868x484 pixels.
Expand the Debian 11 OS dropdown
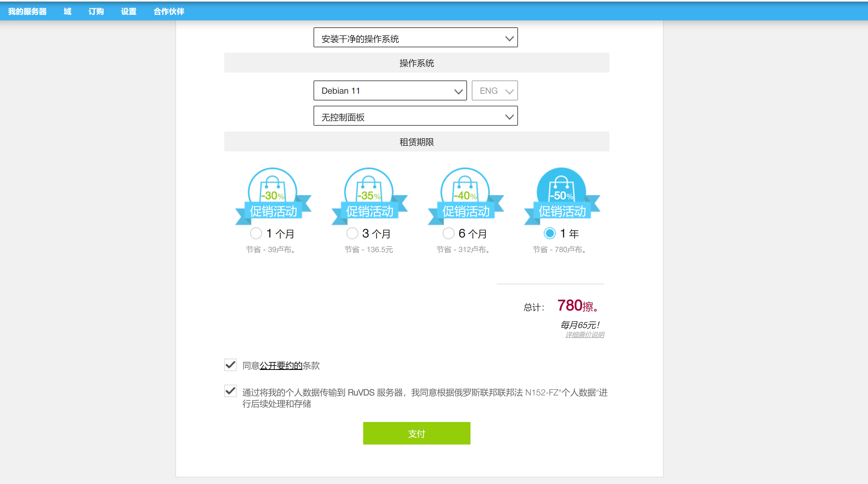pyautogui.click(x=390, y=90)
